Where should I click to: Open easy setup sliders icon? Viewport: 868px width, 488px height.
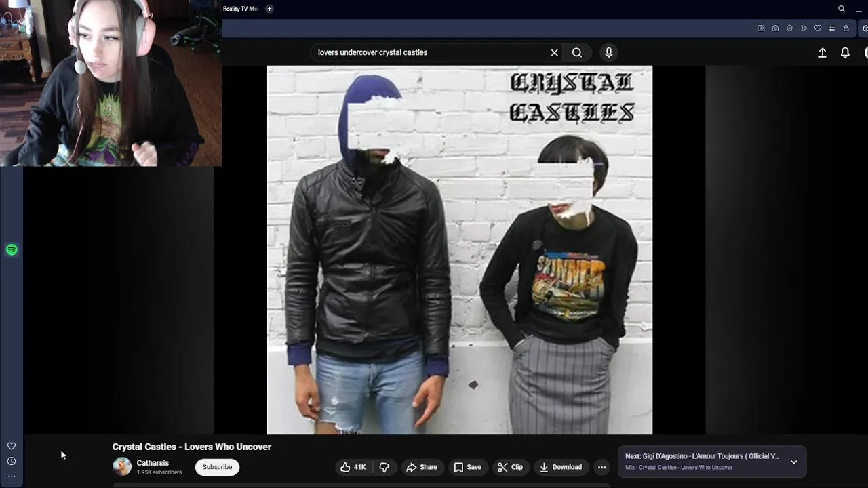[x=832, y=28]
